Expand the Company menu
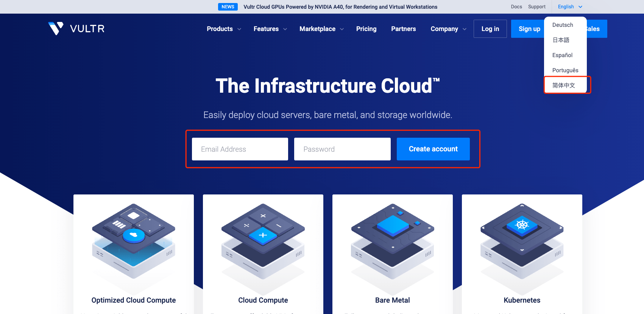Image resolution: width=644 pixels, height=314 pixels. coord(449,29)
